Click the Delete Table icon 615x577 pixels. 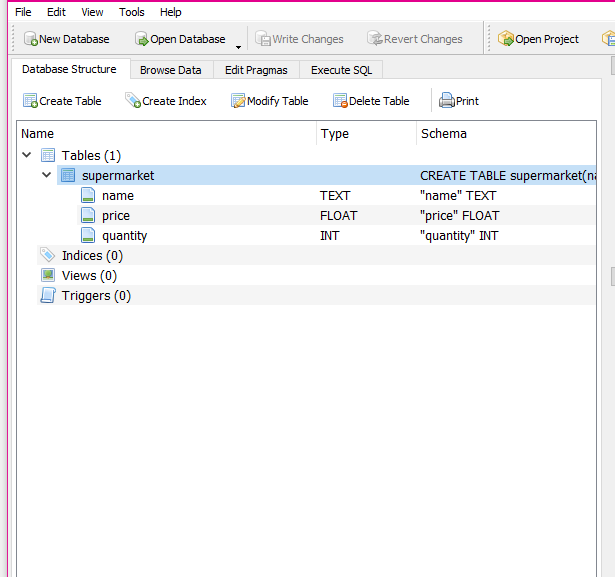[340, 101]
